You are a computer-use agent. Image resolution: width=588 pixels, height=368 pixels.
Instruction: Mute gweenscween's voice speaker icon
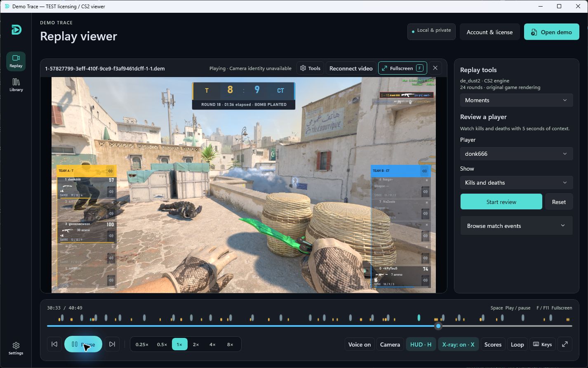pyautogui.click(x=111, y=236)
